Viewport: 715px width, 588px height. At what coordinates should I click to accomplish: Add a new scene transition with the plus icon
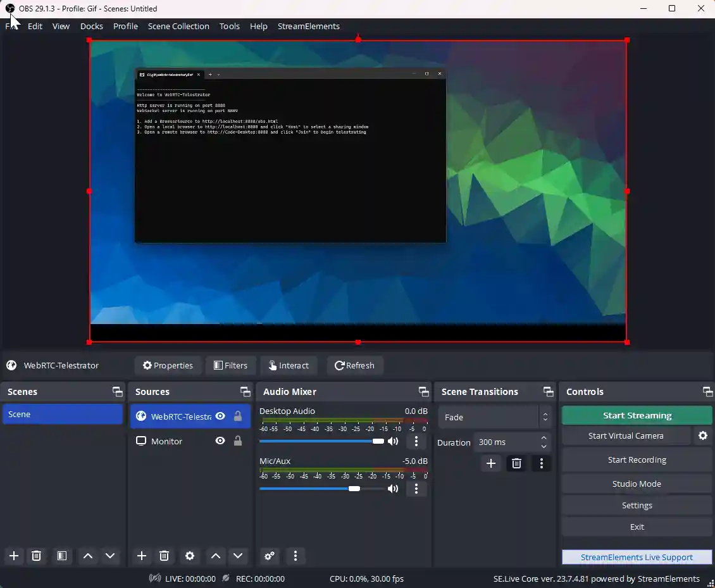click(492, 463)
